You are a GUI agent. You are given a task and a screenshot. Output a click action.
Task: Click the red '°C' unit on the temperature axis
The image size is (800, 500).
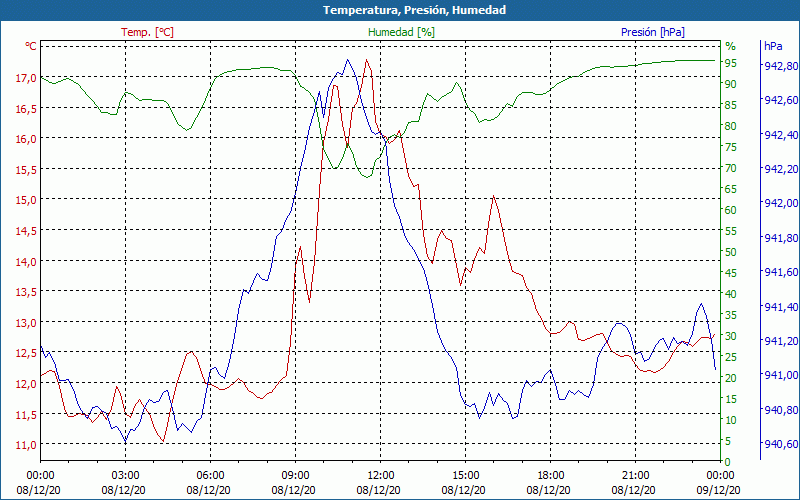(x=31, y=46)
